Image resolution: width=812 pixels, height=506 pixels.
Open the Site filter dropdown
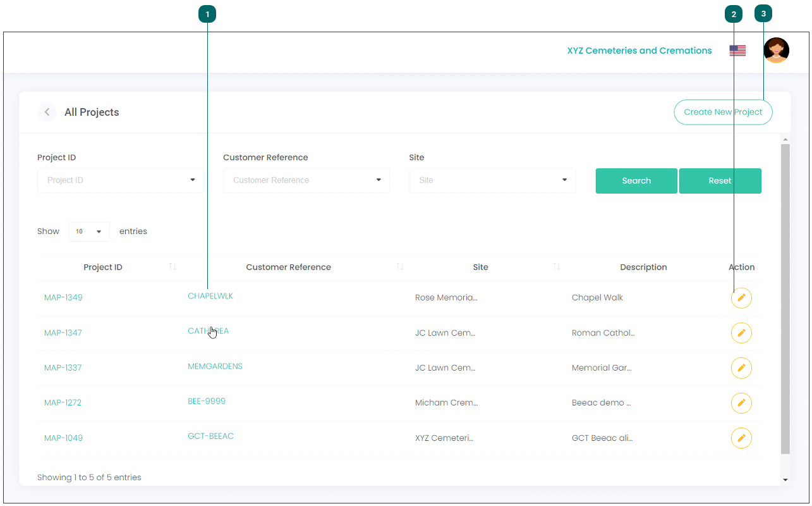point(492,180)
